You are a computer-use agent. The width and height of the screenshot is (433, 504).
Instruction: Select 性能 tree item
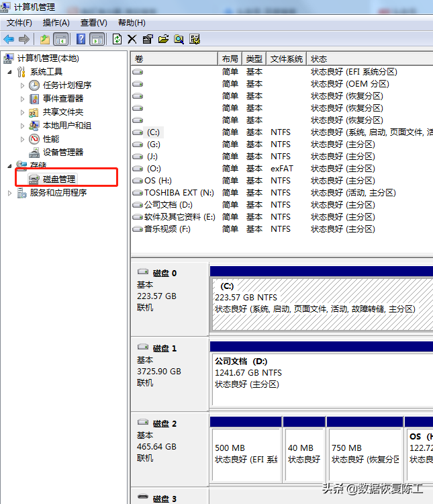[x=51, y=139]
